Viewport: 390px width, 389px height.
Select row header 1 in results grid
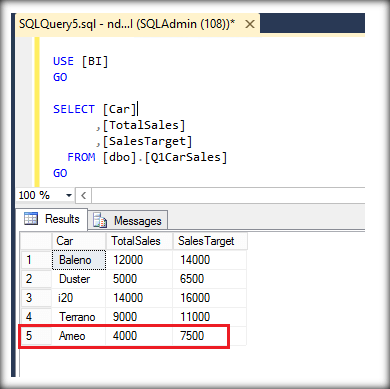pos(36,260)
